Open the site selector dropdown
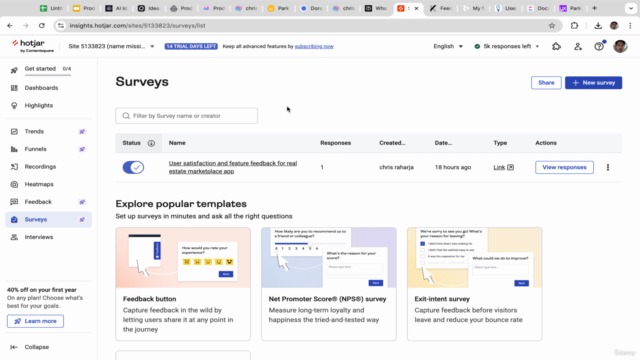The height and width of the screenshot is (360, 640). click(111, 46)
